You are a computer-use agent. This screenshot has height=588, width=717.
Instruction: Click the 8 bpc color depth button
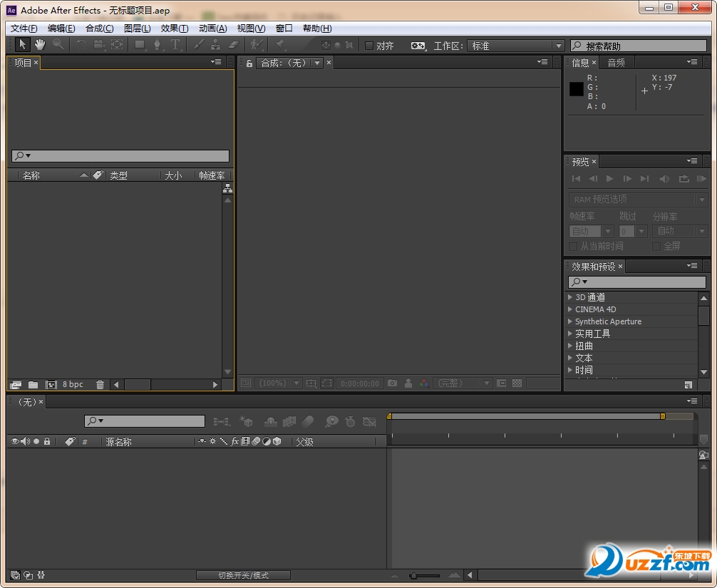click(73, 385)
